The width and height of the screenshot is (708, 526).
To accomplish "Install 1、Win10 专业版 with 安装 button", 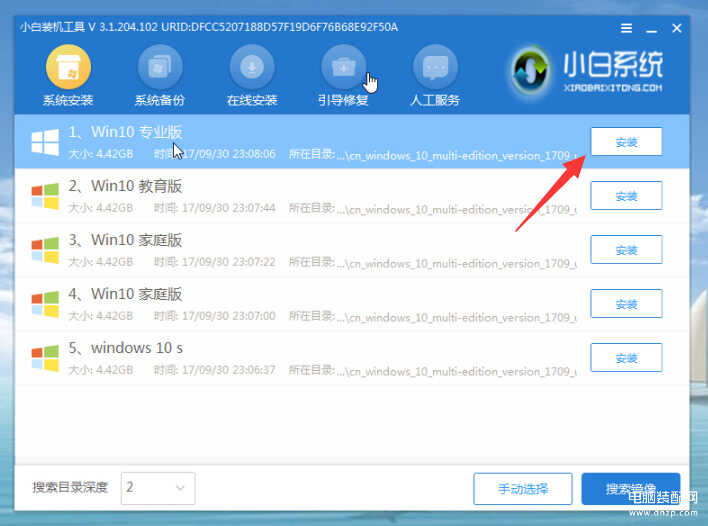I will tap(626, 142).
